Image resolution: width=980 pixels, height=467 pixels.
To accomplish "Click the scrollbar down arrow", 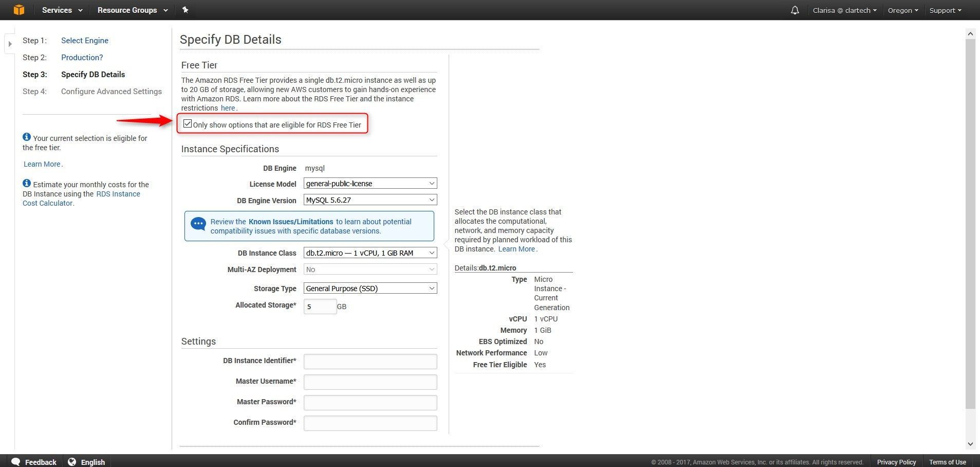I will click(x=970, y=444).
